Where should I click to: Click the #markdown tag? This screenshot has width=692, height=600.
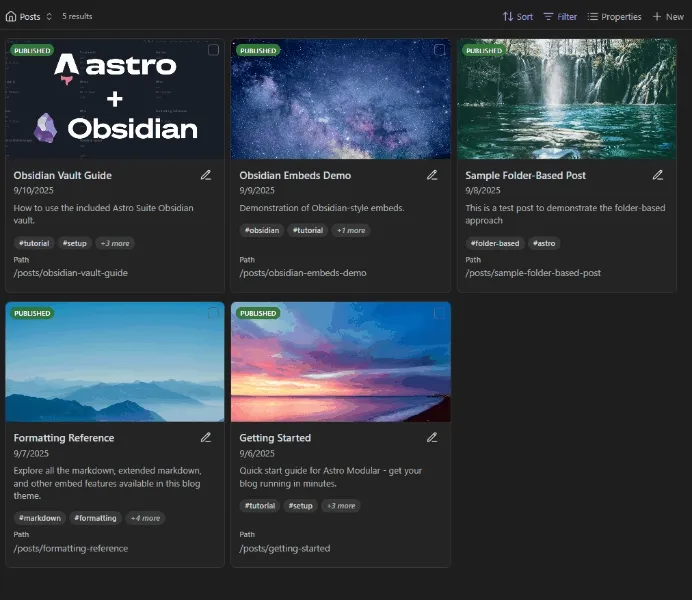[x=40, y=518]
